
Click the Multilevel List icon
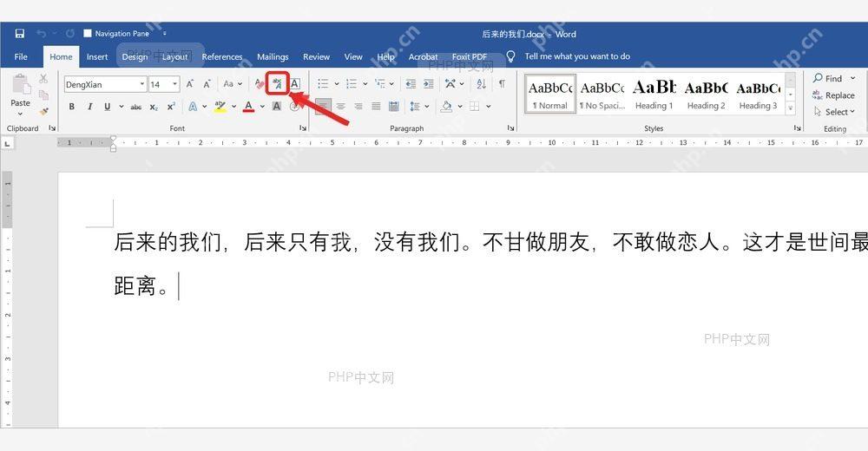[x=380, y=84]
